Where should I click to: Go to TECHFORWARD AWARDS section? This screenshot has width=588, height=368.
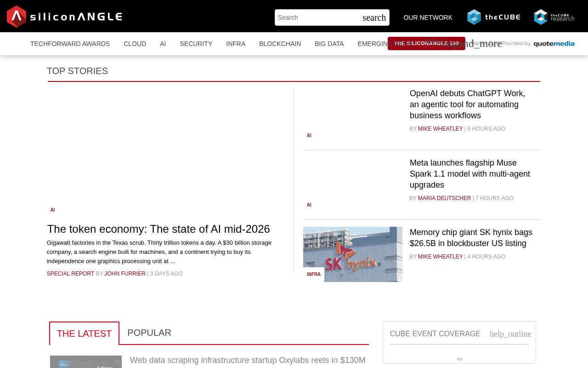[70, 44]
